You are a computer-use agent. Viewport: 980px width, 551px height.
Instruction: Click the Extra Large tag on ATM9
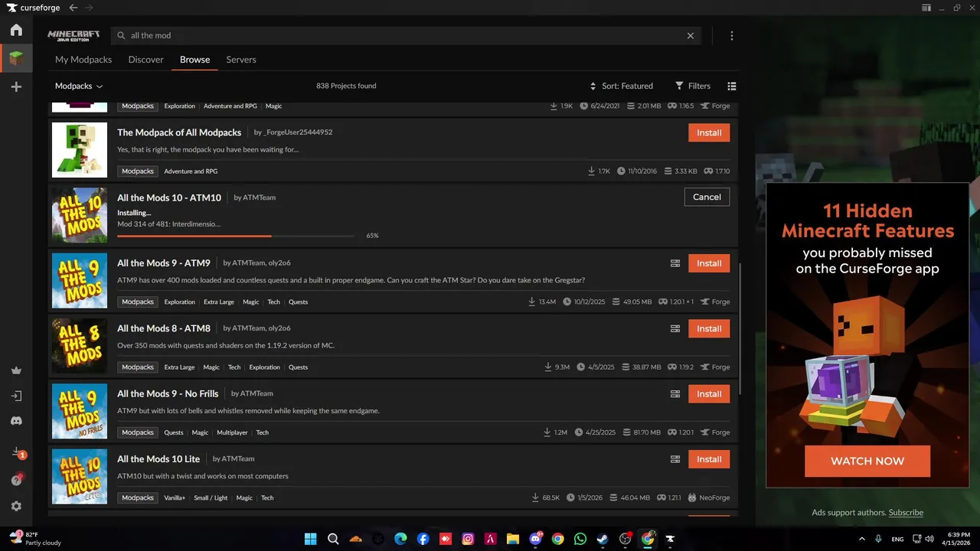point(219,302)
